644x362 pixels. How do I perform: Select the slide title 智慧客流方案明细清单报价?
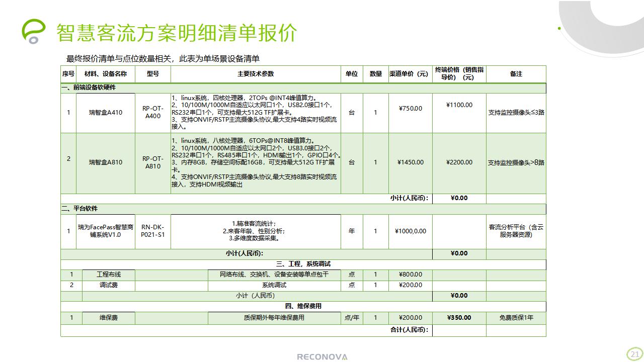pyautogui.click(x=177, y=33)
